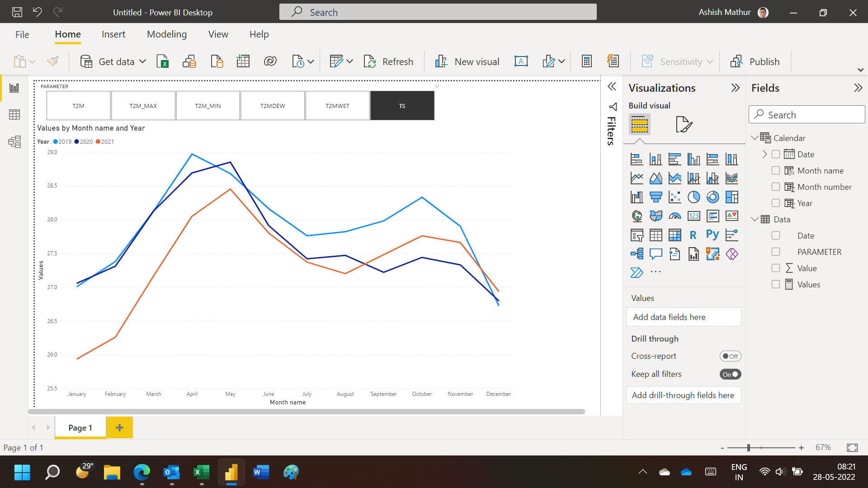Image resolution: width=868 pixels, height=488 pixels.
Task: Open Excel workbook data source icon
Action: 162,61
